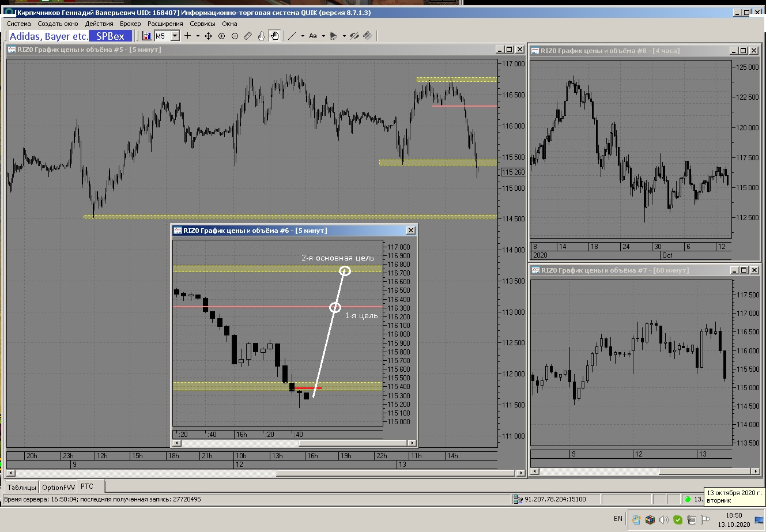766x532 pixels.
Task: Toggle the hide drawings eye icon
Action: (x=354, y=36)
